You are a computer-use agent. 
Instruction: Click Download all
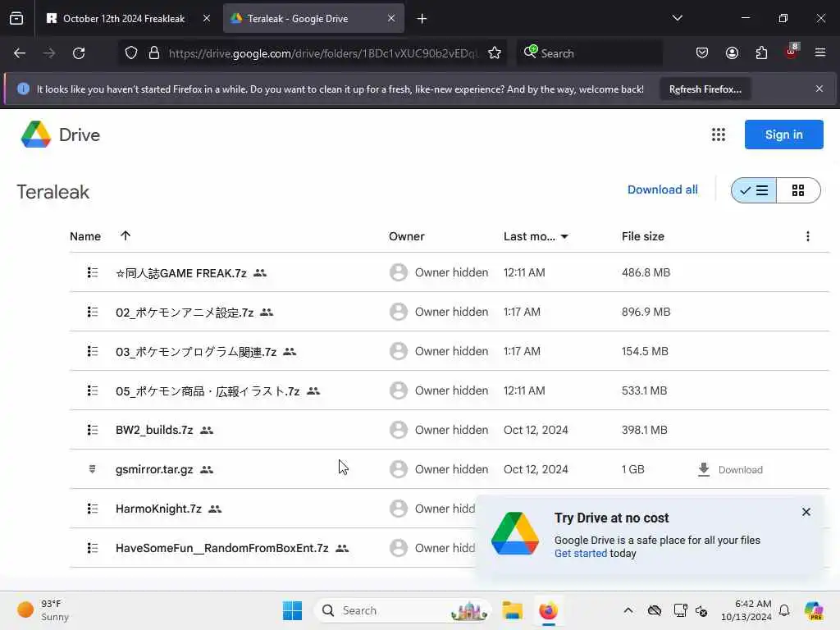pos(663,189)
